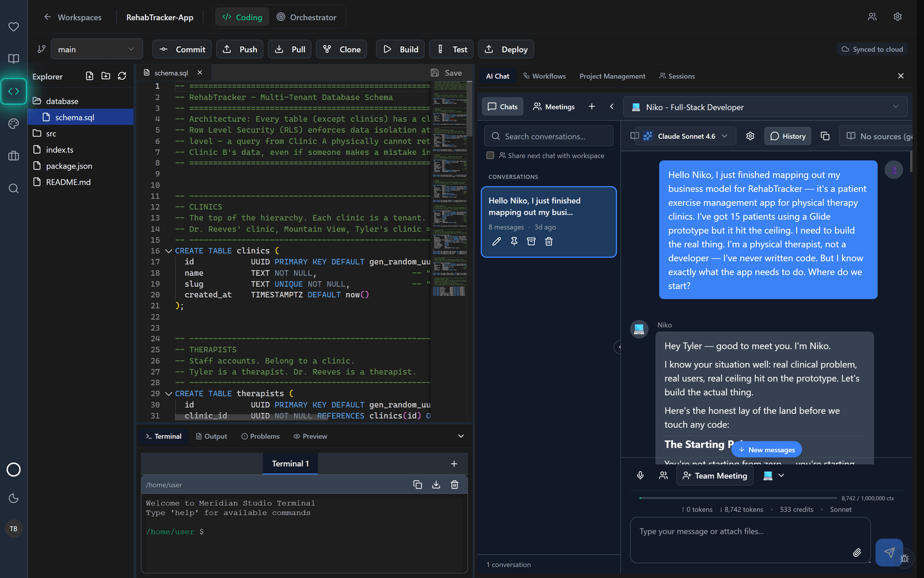Fold the CREATE TABLE clinics block
Screen dimensions: 924x578
pos(168,251)
